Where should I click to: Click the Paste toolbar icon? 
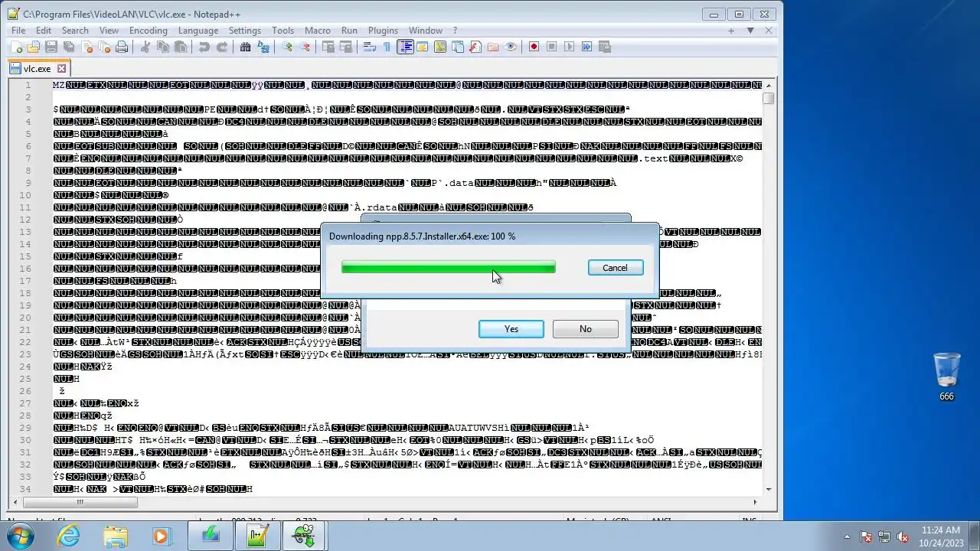180,47
